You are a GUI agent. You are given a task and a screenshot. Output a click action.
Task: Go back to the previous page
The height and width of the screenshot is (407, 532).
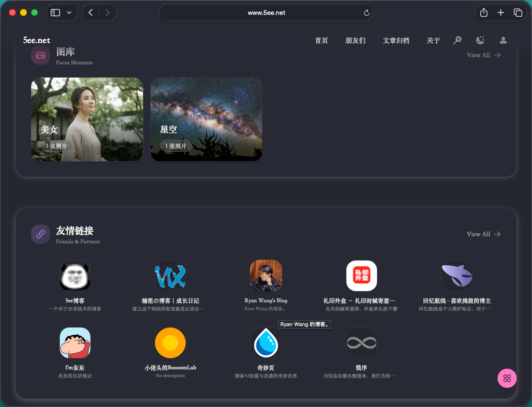point(91,13)
